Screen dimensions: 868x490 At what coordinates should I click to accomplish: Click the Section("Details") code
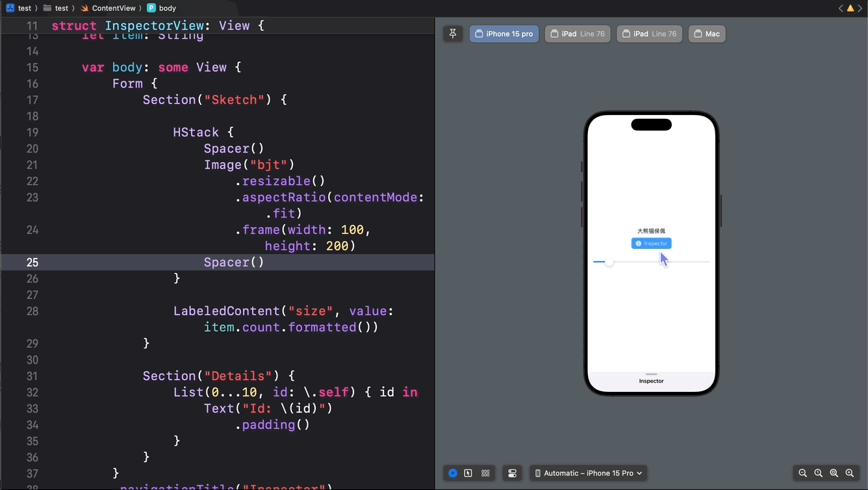point(211,376)
